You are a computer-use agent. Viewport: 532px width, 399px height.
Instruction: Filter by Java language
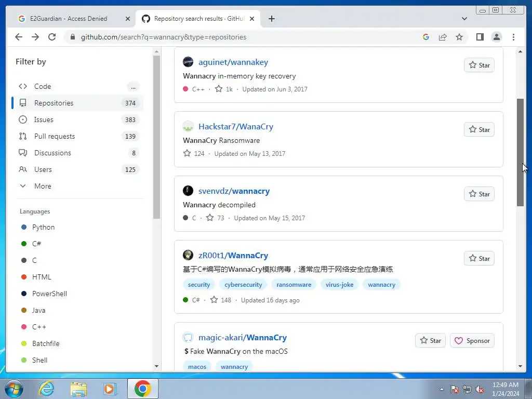[x=38, y=310]
